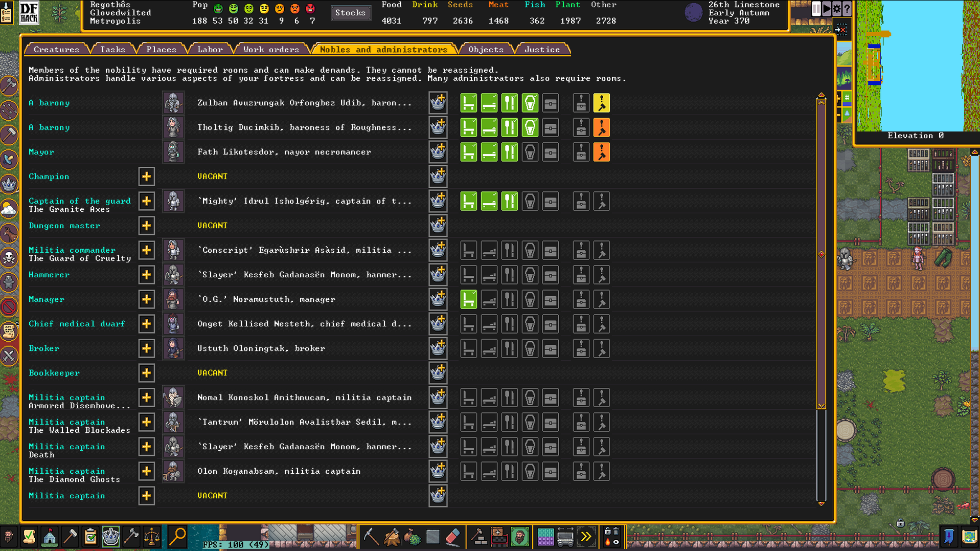Open the help question mark
Image resolution: width=980 pixels, height=551 pixels.
[847, 8]
